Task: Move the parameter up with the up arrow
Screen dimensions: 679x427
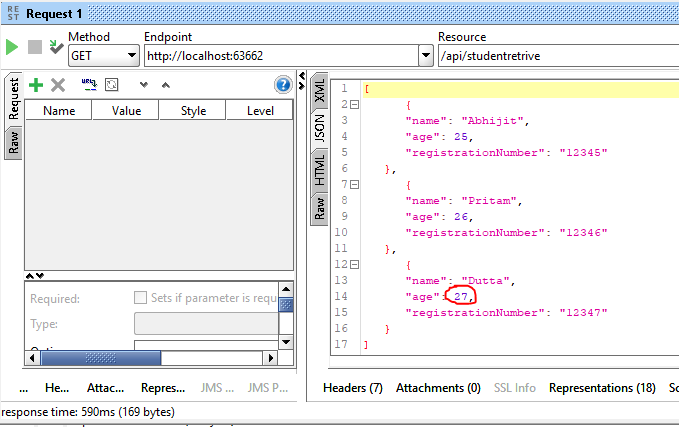Action: (x=165, y=85)
